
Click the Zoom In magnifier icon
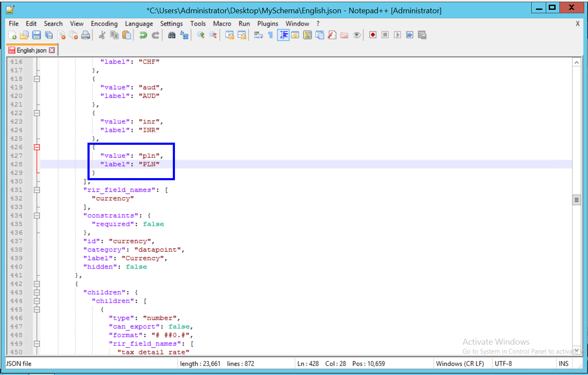(201, 35)
